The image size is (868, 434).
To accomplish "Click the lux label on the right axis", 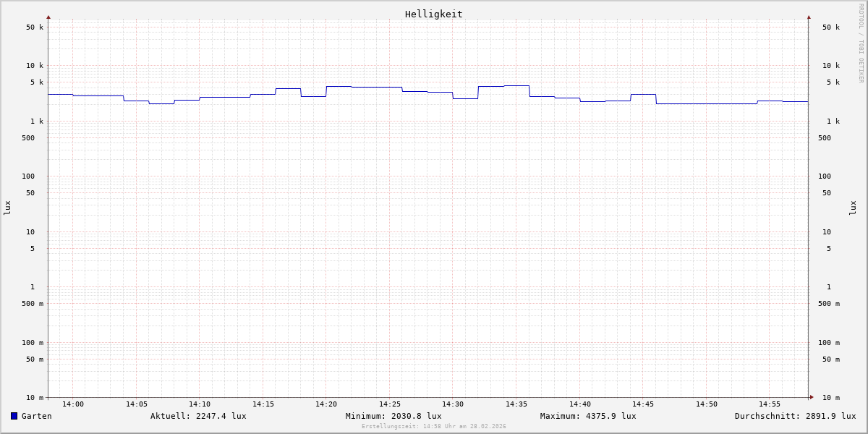I will point(854,208).
